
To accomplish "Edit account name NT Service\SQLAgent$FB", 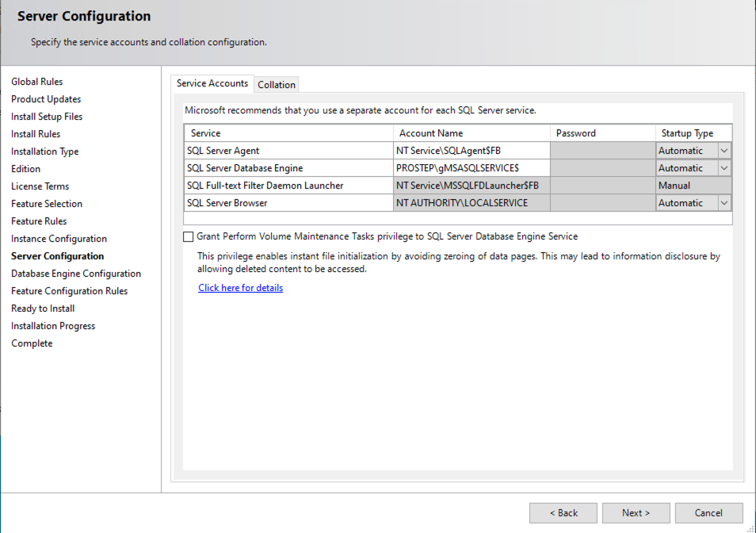I will click(472, 151).
